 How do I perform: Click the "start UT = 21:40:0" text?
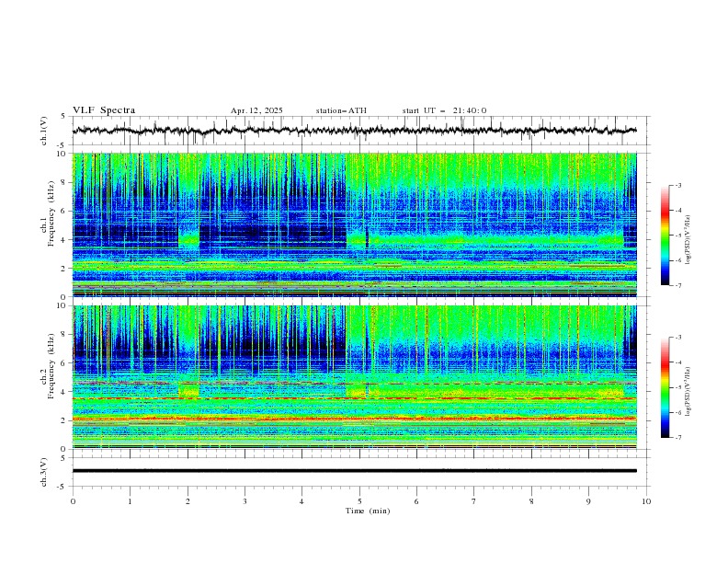tap(444, 110)
